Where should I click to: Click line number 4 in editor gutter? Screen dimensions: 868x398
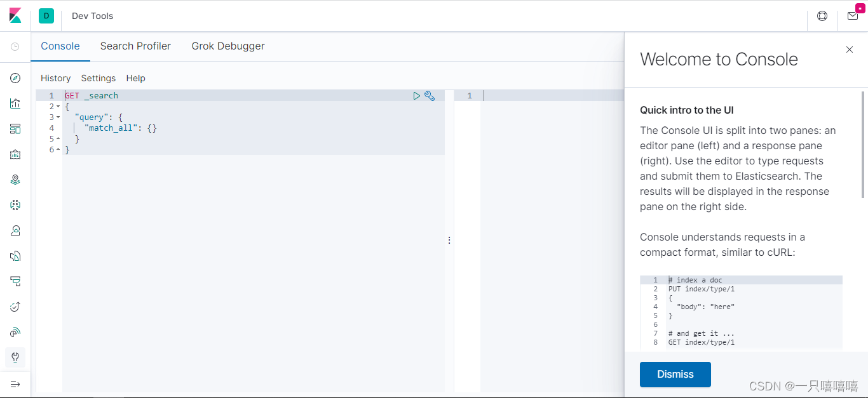(51, 128)
